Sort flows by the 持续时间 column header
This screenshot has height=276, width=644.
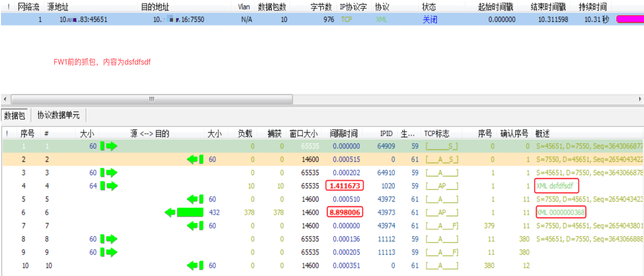(592, 7)
